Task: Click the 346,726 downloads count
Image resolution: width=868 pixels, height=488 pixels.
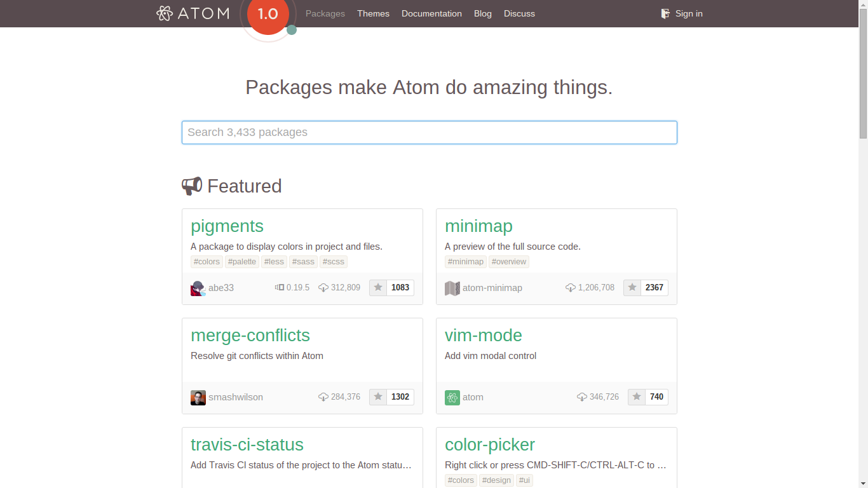Action: tap(604, 397)
